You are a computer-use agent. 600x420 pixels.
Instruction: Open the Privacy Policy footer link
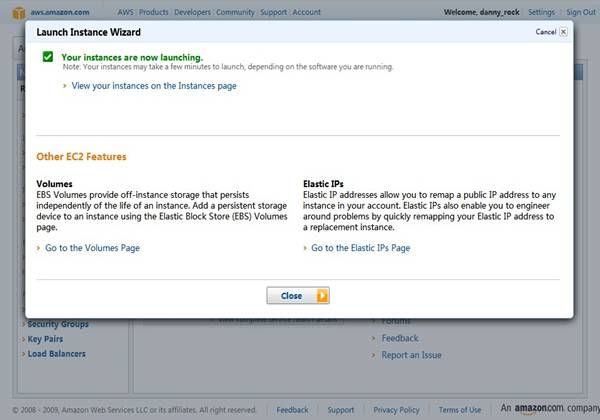point(396,410)
